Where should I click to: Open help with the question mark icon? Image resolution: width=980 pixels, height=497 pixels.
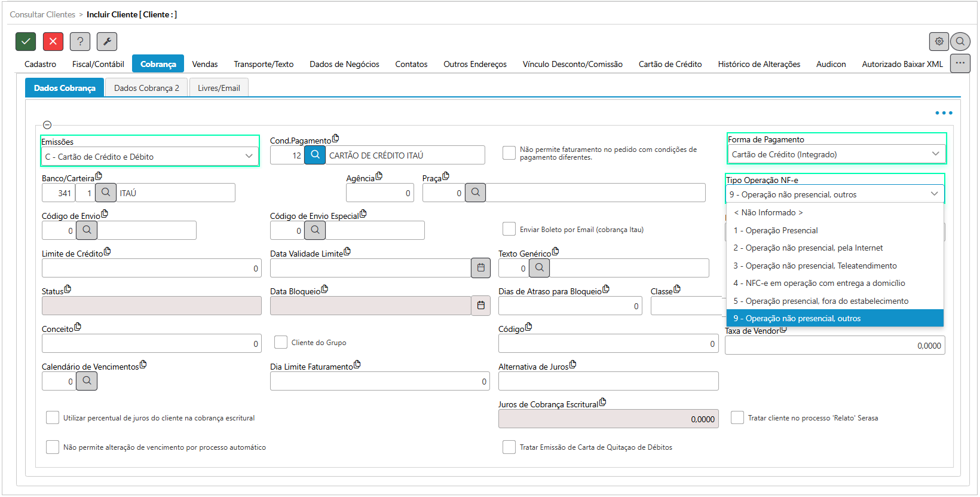[80, 41]
